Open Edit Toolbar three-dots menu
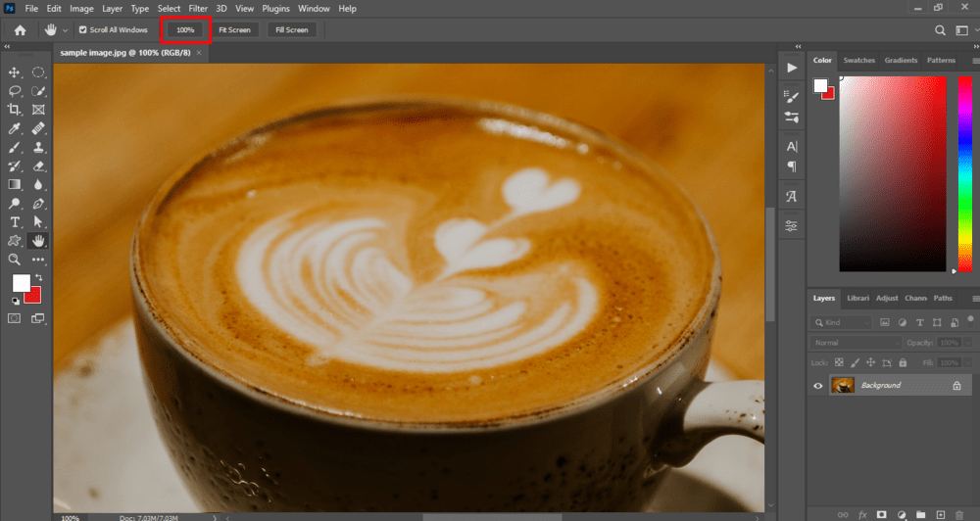 coord(38,260)
